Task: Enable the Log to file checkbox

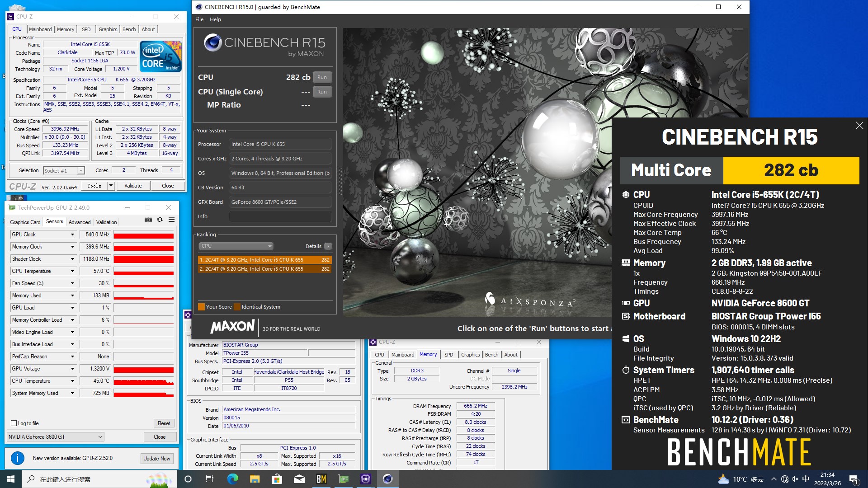Action: point(14,423)
